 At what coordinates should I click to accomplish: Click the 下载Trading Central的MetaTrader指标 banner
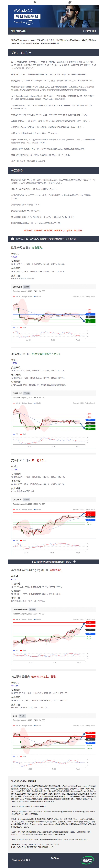[54, 562]
